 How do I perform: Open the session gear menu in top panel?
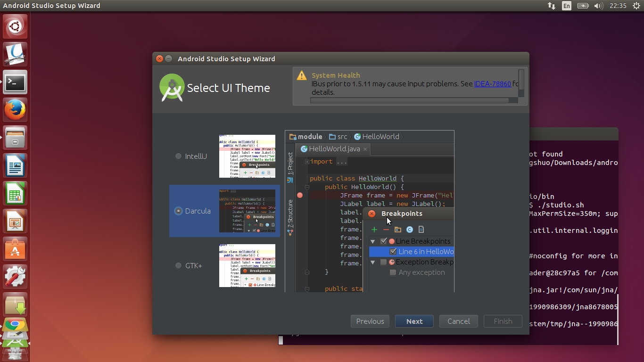pos(636,6)
